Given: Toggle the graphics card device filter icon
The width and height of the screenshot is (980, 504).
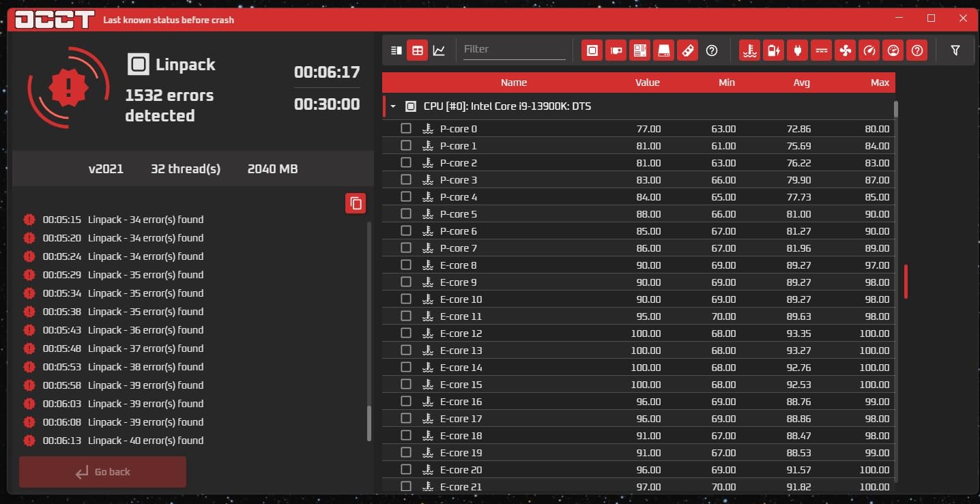Looking at the screenshot, I should pos(616,50).
